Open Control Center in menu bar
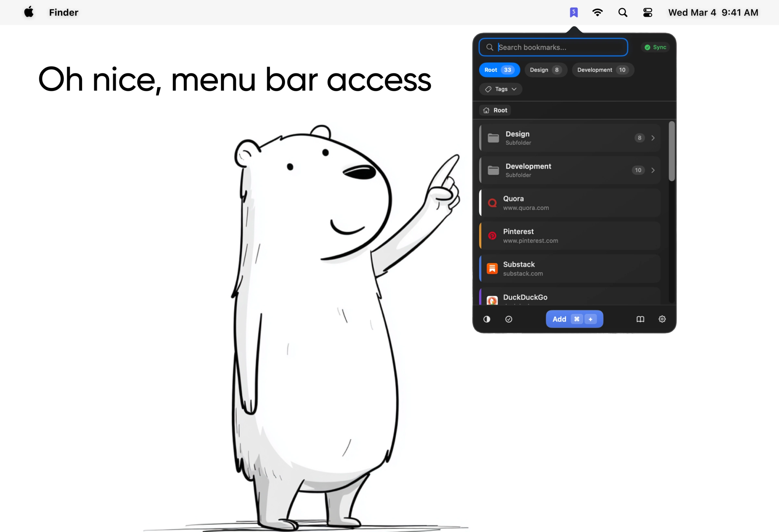This screenshot has height=532, width=779. tap(648, 12)
